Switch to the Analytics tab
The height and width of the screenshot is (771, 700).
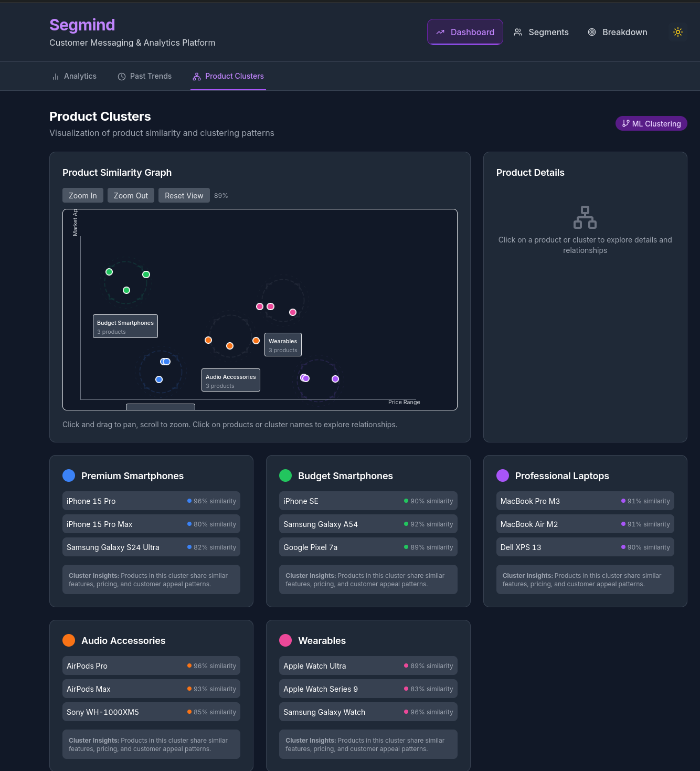(x=74, y=76)
